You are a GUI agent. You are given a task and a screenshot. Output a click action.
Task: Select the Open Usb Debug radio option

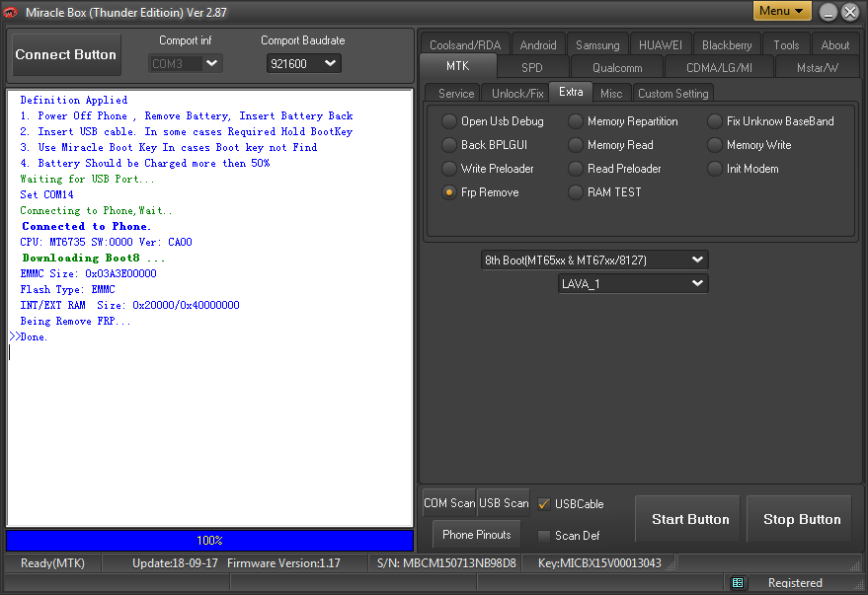click(x=449, y=121)
